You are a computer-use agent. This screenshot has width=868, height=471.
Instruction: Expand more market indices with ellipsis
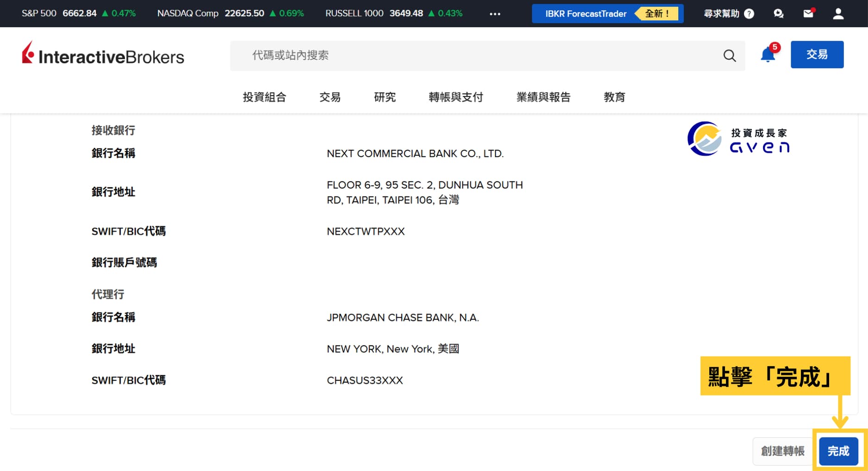[x=495, y=14]
